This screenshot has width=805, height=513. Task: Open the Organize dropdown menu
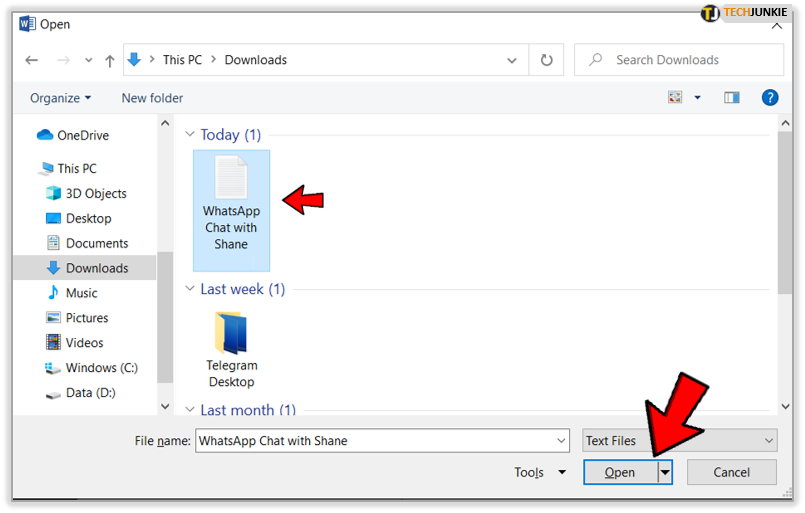pos(60,98)
